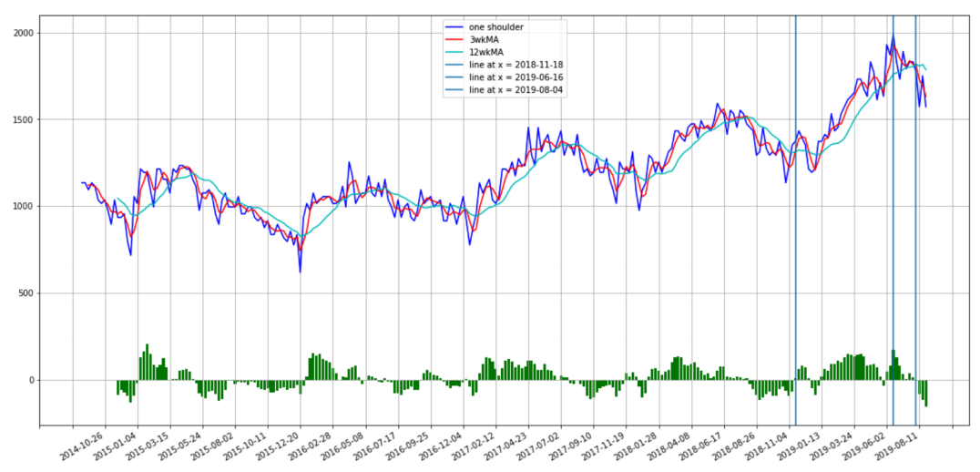Click legend entry 'one shoulder'
The width and height of the screenshot is (980, 472).
(496, 27)
